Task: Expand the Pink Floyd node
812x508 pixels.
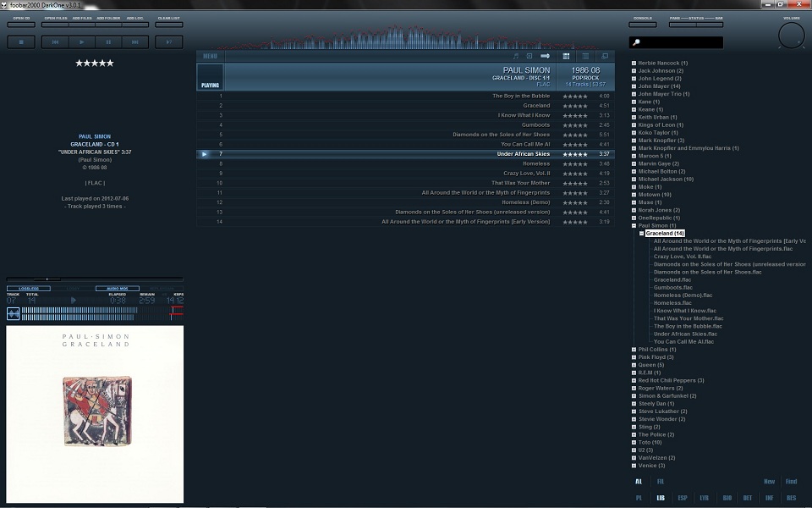Action: click(x=634, y=357)
